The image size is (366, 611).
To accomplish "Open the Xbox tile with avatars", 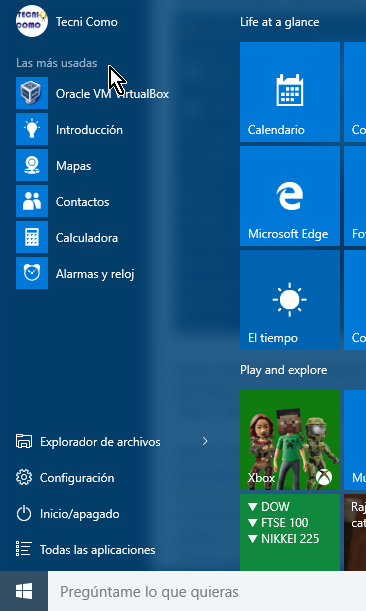I will click(290, 440).
